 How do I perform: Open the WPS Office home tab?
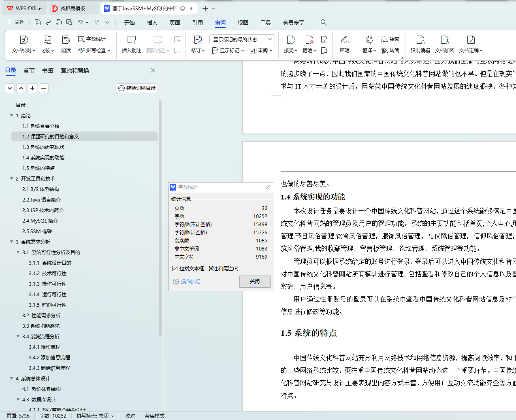(25, 8)
